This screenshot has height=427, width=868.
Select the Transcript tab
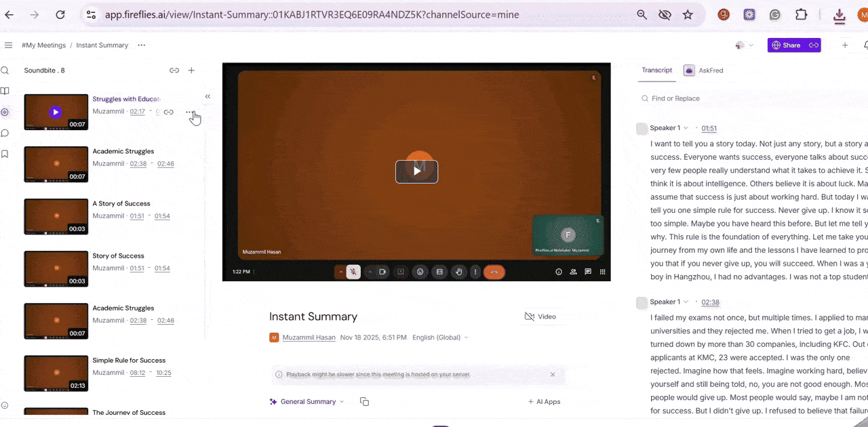656,70
